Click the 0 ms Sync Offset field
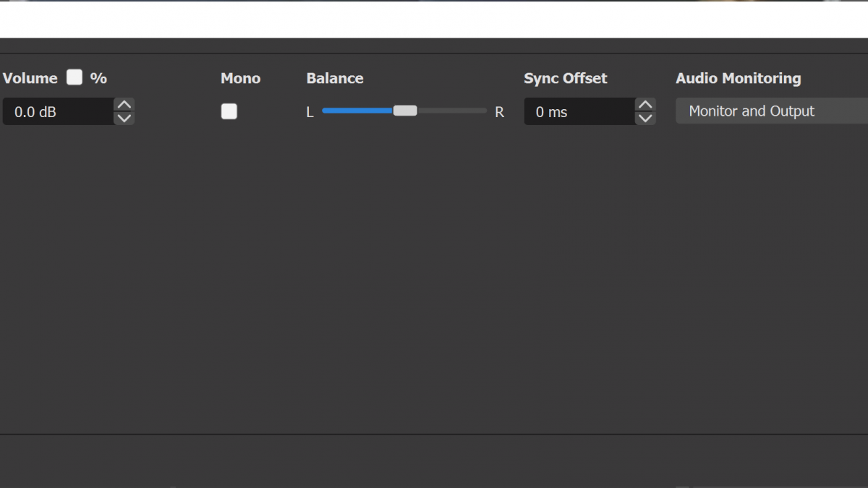Screen dimensions: 868x488 coord(579,112)
